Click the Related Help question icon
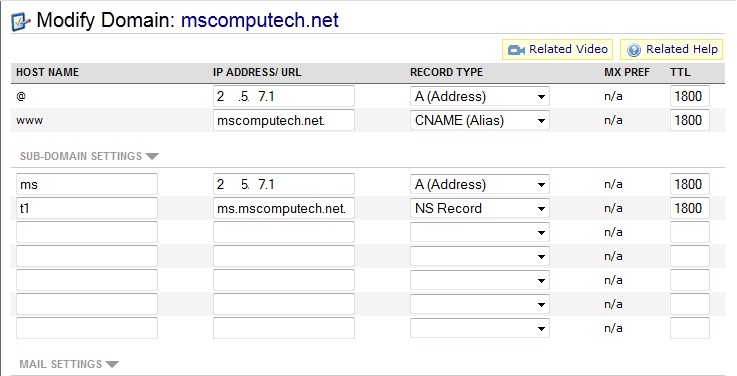Viewport: 737px width, 376px height. tap(634, 50)
